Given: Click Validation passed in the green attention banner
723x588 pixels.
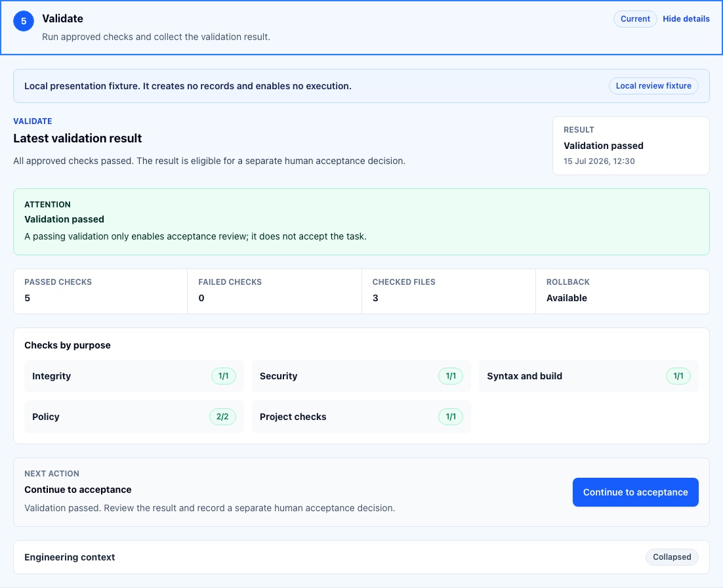Looking at the screenshot, I should pos(64,220).
